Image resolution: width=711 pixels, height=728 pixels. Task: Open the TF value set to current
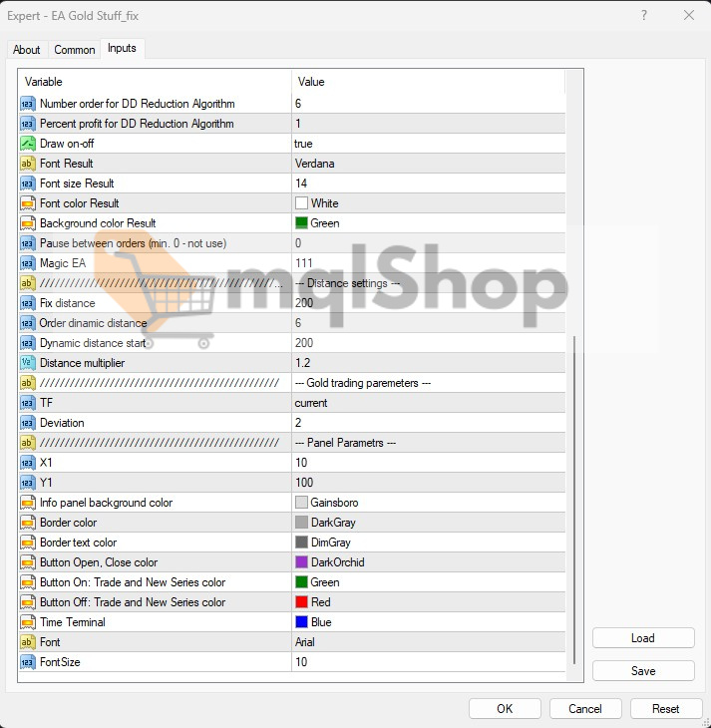pyautogui.click(x=427, y=403)
